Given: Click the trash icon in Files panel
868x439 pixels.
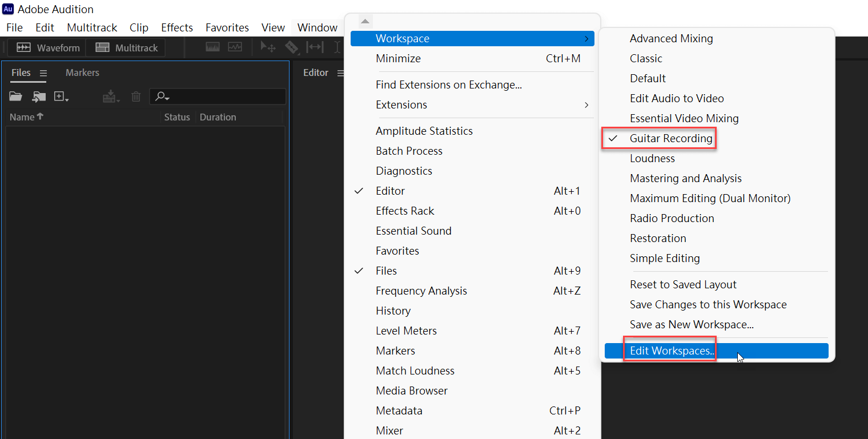Looking at the screenshot, I should click(x=136, y=96).
